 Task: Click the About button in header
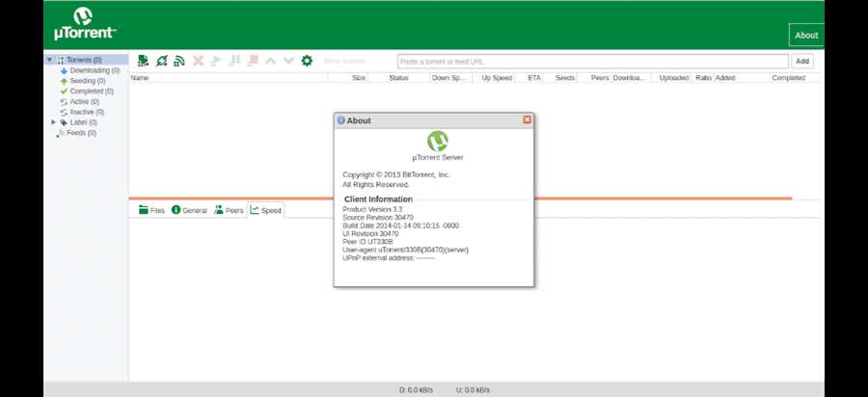pos(806,36)
